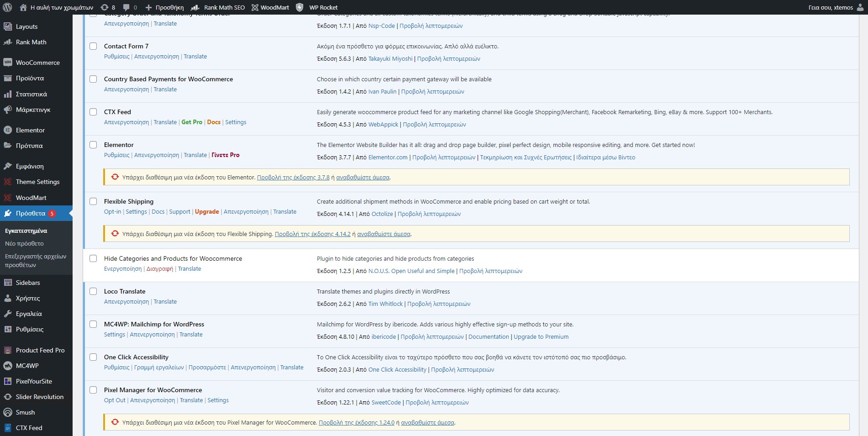View Pixel Manager version 1.24.0 details
The height and width of the screenshot is (436, 868).
[x=356, y=423]
